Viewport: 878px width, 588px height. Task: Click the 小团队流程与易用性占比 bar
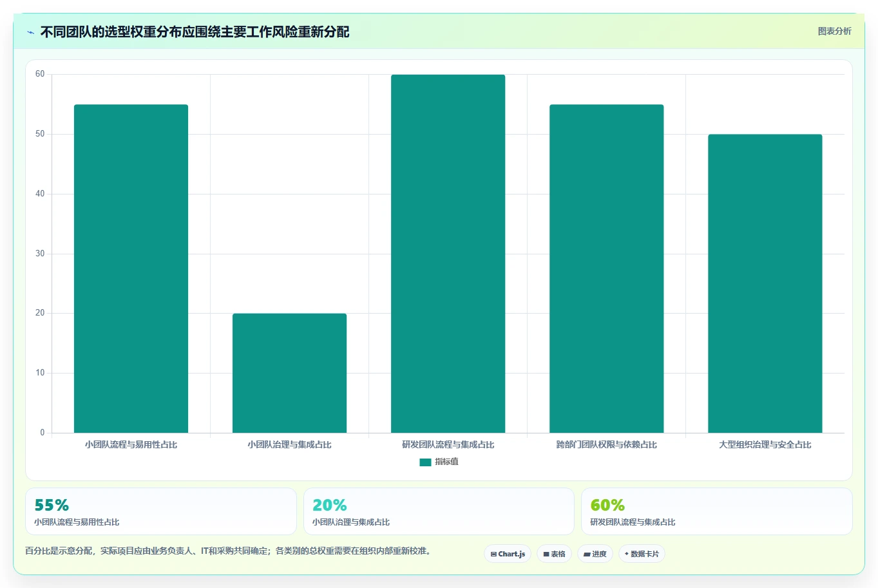point(131,269)
